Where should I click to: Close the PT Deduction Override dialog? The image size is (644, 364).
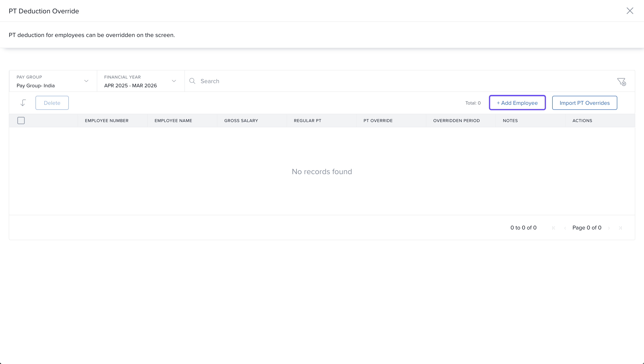coord(630,11)
